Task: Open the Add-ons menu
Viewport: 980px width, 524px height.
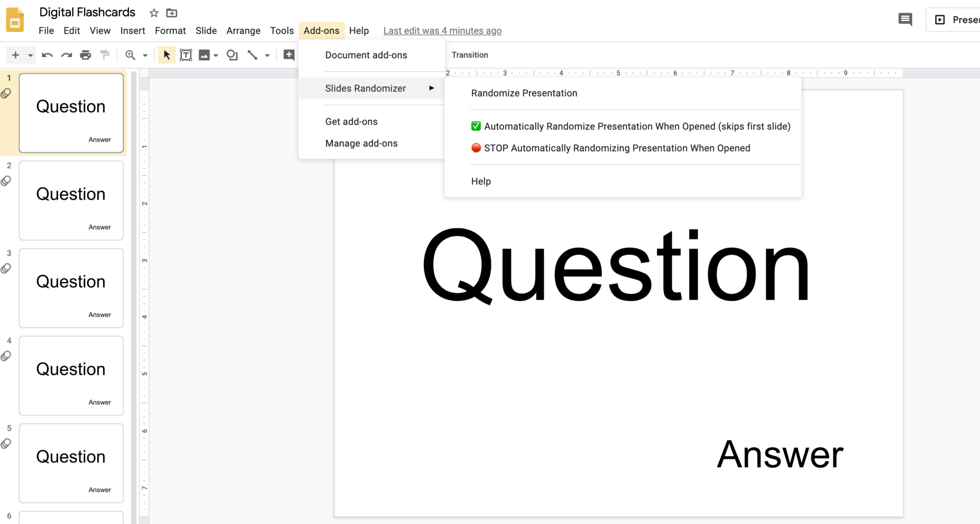Action: (x=321, y=31)
